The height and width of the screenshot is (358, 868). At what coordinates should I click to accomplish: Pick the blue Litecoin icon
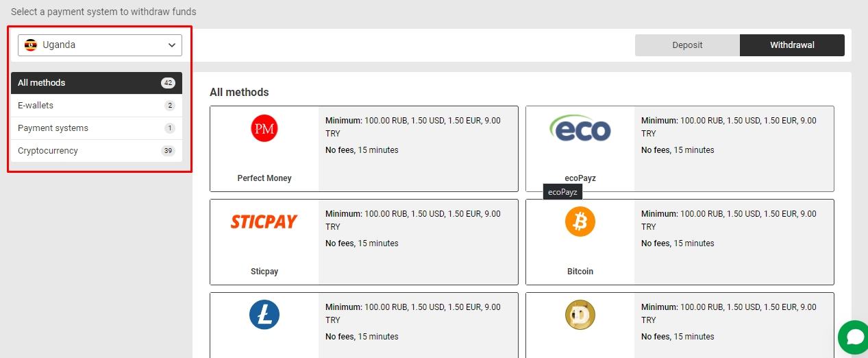click(x=264, y=315)
